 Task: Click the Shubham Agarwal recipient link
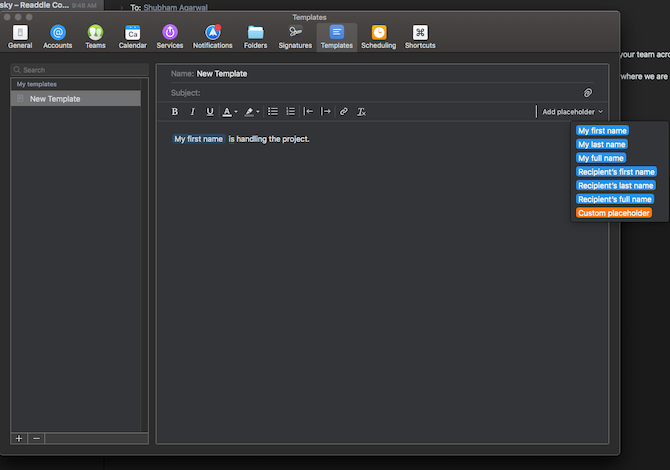[x=175, y=7]
